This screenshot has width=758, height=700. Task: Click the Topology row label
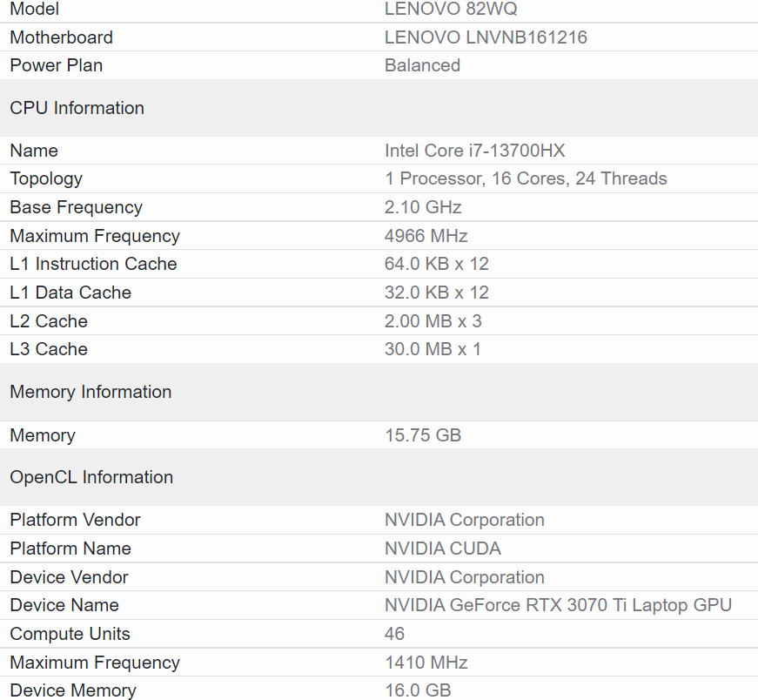[x=46, y=178]
